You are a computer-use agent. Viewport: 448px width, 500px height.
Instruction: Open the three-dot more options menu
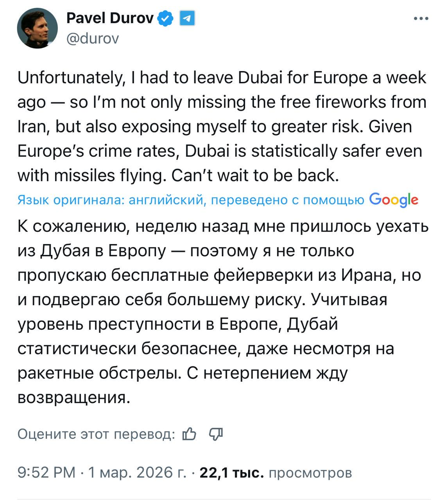(421, 19)
